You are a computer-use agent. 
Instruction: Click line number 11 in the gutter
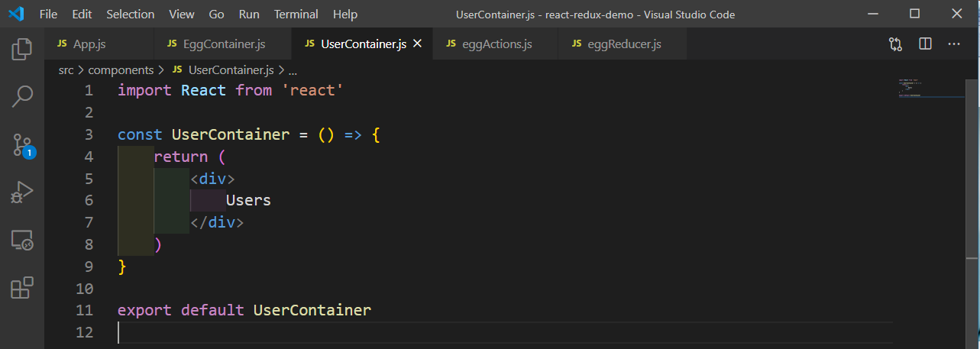[x=85, y=310]
